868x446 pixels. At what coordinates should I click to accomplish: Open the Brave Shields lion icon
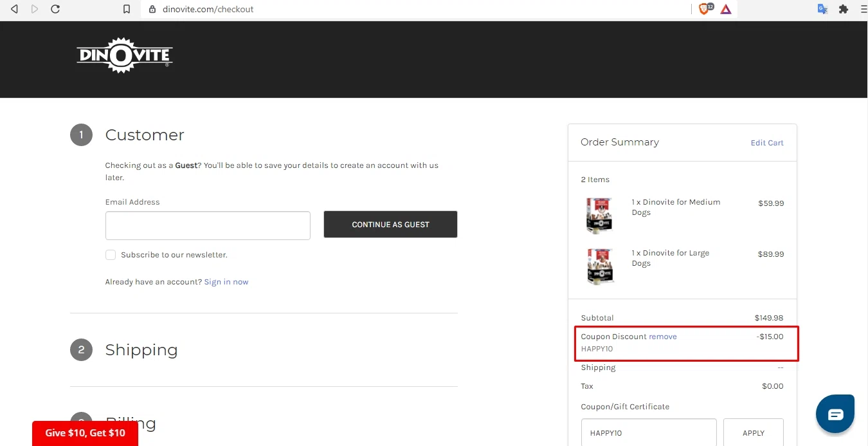coord(705,9)
